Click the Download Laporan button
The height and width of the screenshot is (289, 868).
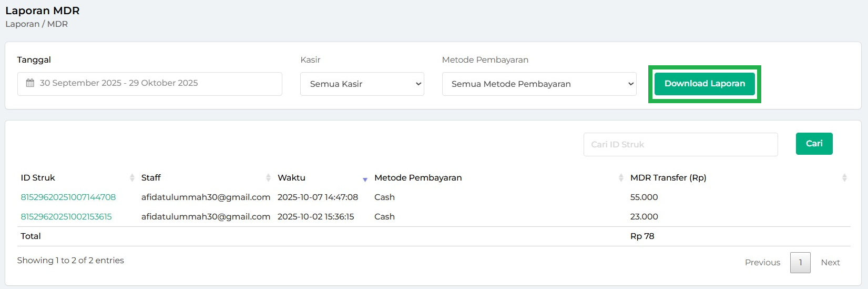click(704, 84)
